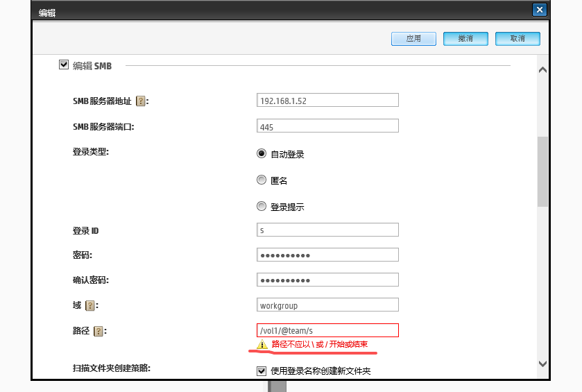Click the scrollbar down arrow
The image size is (582, 392).
click(x=542, y=364)
